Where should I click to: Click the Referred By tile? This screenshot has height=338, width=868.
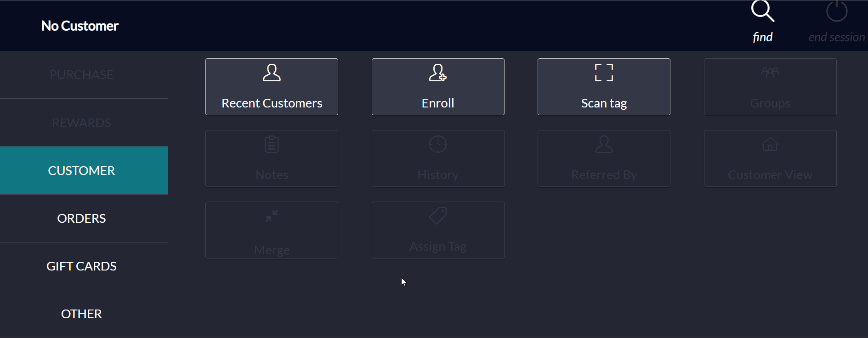click(x=604, y=158)
